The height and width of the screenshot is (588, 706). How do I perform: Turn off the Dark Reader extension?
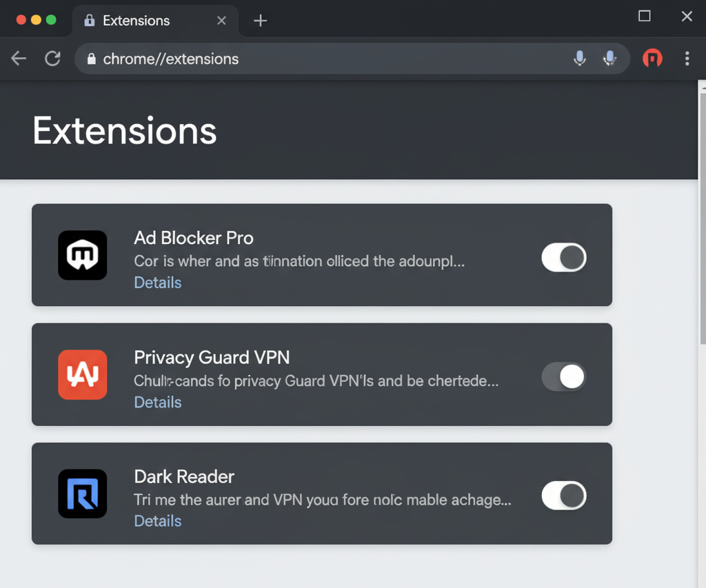pyautogui.click(x=564, y=496)
